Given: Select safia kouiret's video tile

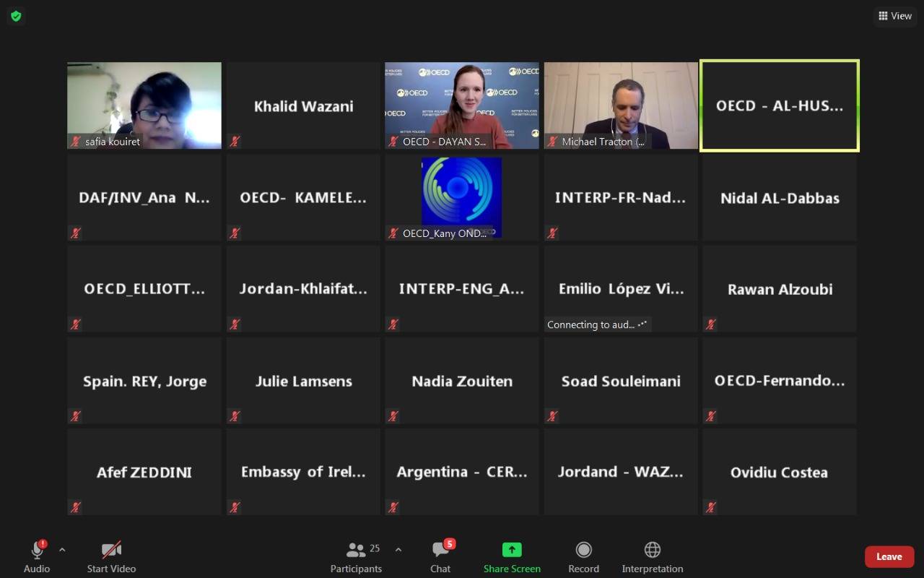Looking at the screenshot, I should pos(144,105).
